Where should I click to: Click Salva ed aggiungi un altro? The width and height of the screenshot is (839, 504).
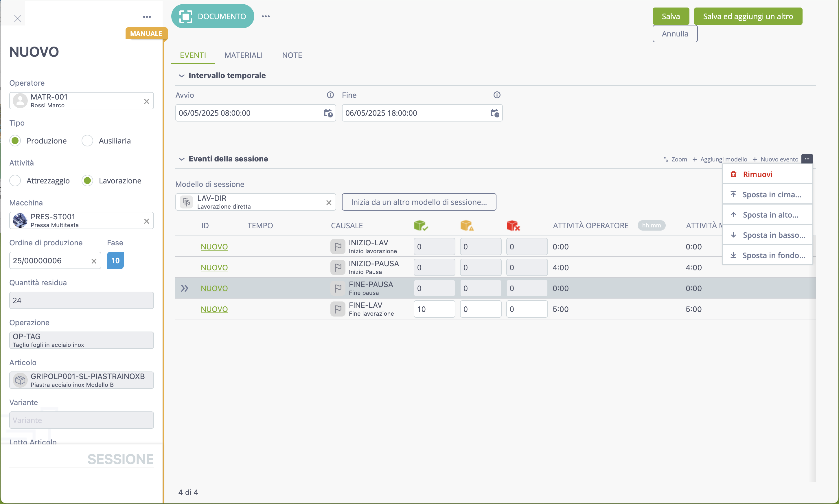748,16
